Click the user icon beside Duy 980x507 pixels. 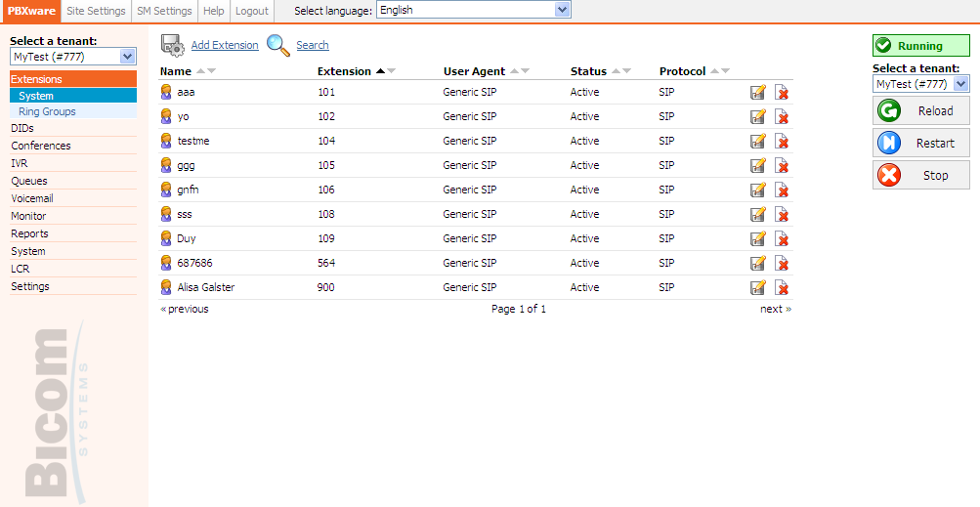167,238
